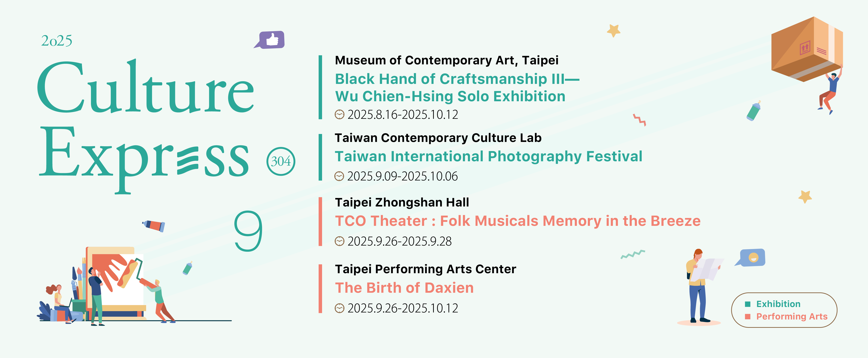Click the clock icon beside 2025.9.09-2025.10.06
This screenshot has height=358, width=868.
tap(339, 176)
